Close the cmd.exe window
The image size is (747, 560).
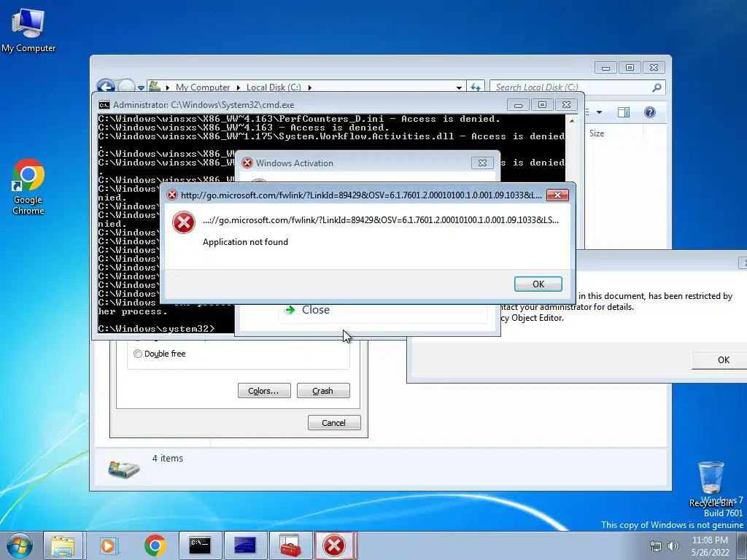(566, 105)
